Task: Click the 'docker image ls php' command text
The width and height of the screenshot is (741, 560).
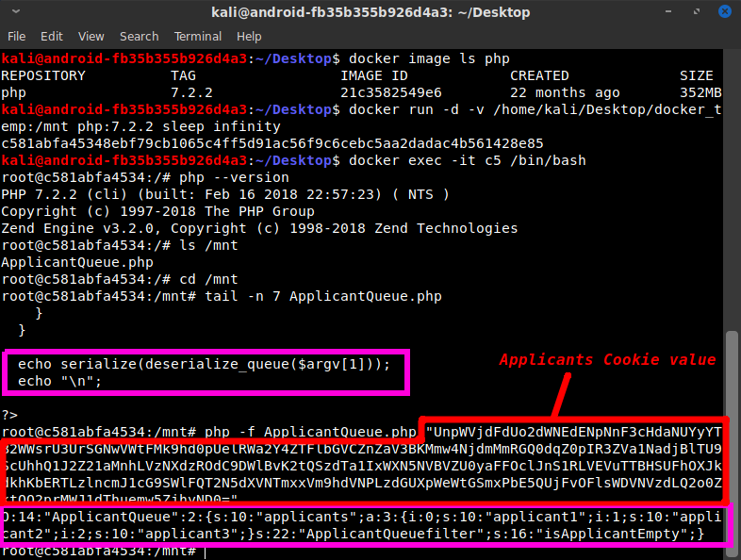Action: [x=429, y=58]
